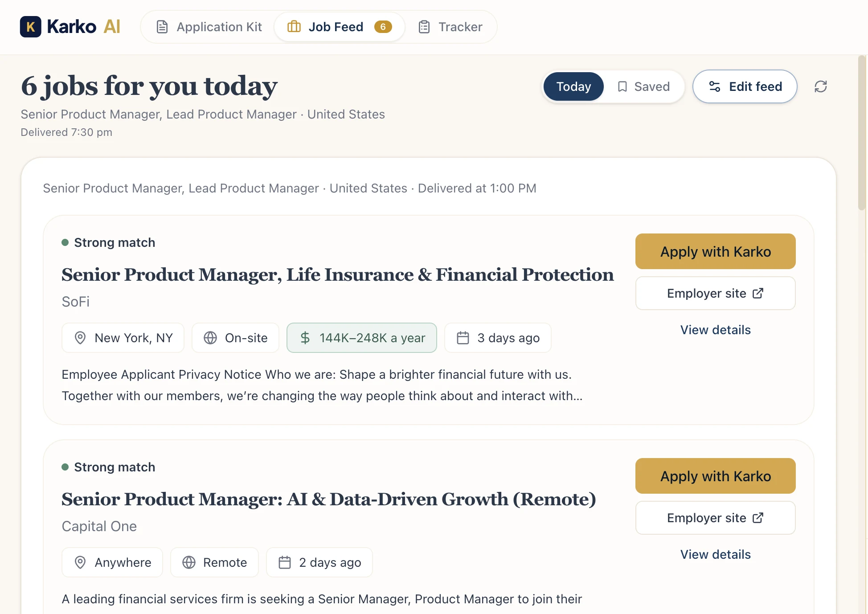Click the briefcase icon on Job Feed

pos(294,27)
